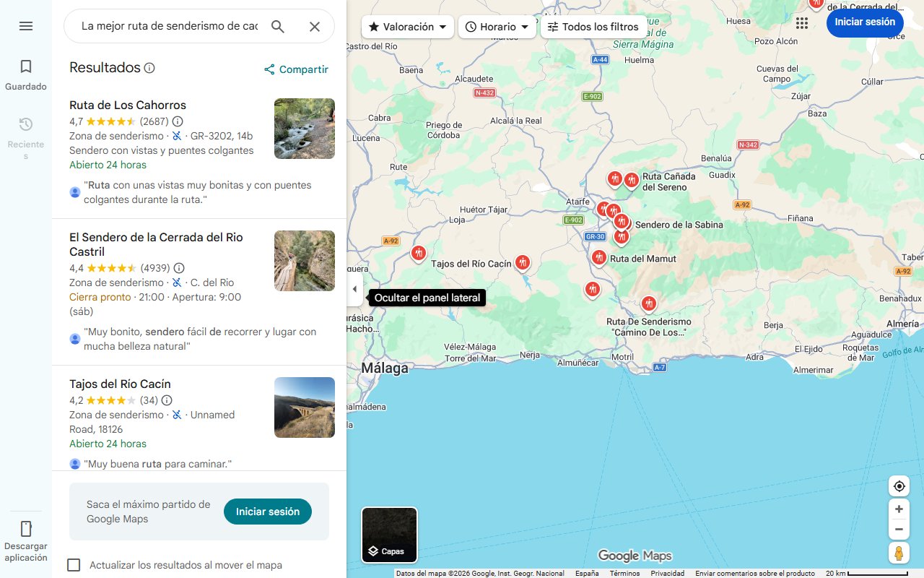Clear the search box with the X

(315, 26)
